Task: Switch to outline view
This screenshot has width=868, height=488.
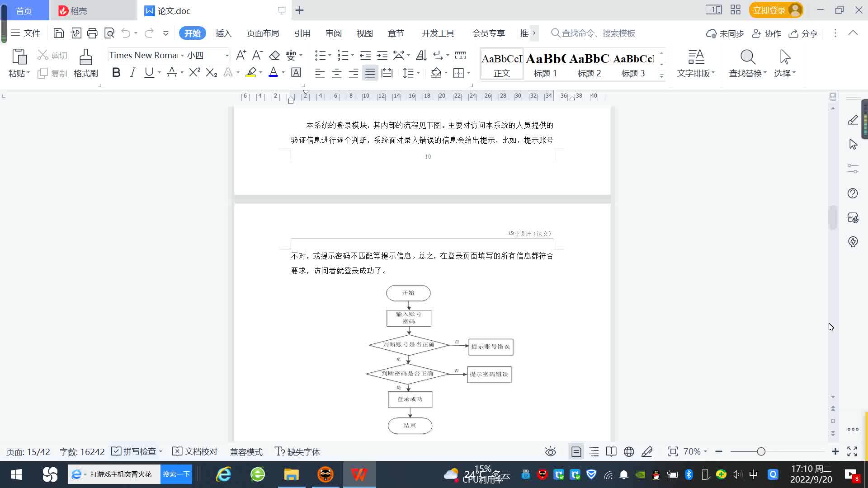Action: (x=594, y=451)
